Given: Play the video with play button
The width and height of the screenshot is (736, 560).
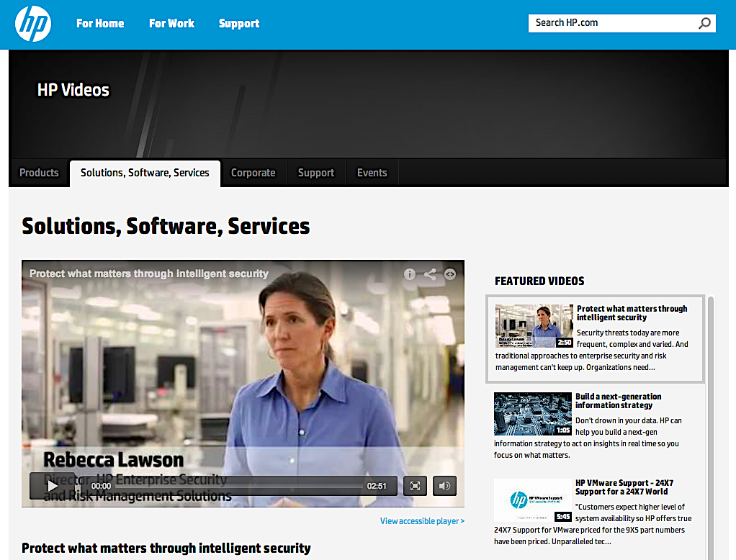Looking at the screenshot, I should [53, 486].
